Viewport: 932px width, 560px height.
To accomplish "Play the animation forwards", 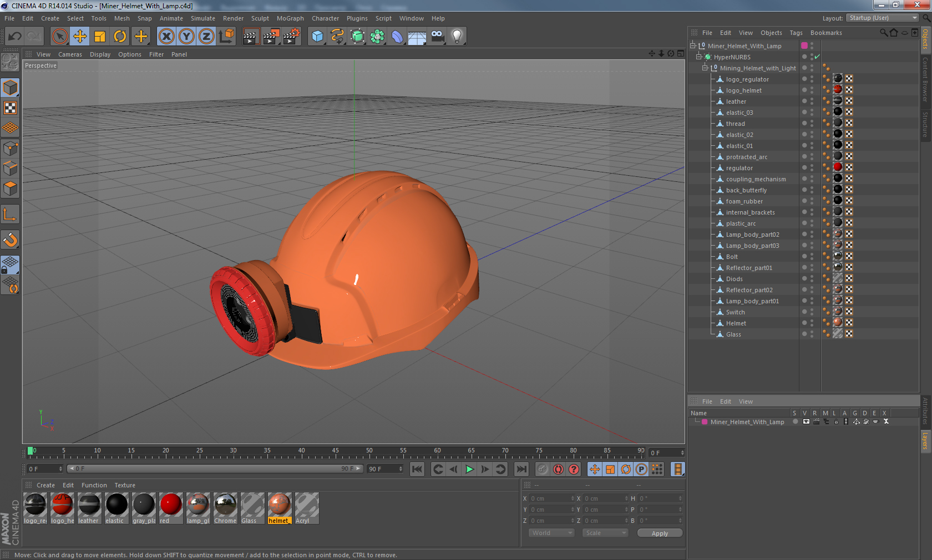I will coord(469,469).
